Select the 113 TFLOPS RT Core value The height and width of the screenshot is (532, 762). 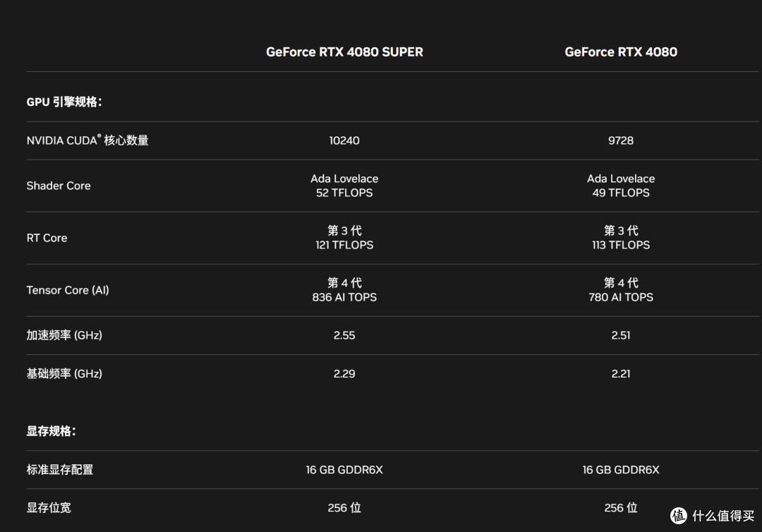(x=621, y=245)
